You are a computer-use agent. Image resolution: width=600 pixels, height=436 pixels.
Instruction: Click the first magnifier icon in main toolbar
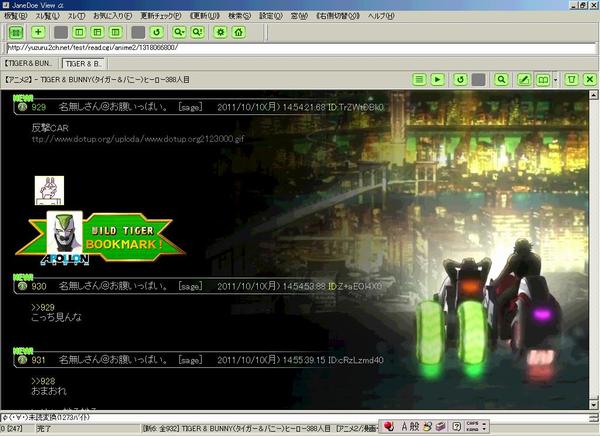[179, 33]
